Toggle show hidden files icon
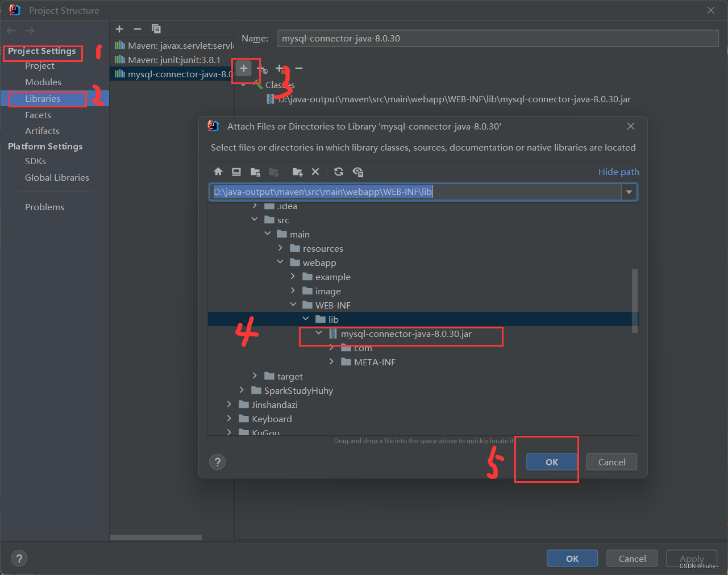The height and width of the screenshot is (575, 728). pyautogui.click(x=357, y=172)
